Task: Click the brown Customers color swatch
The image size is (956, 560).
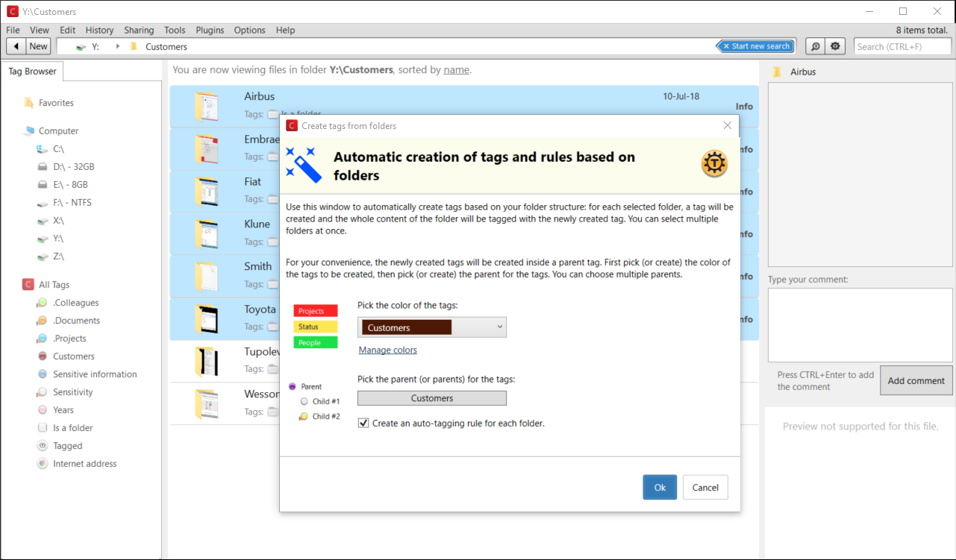Action: point(406,327)
